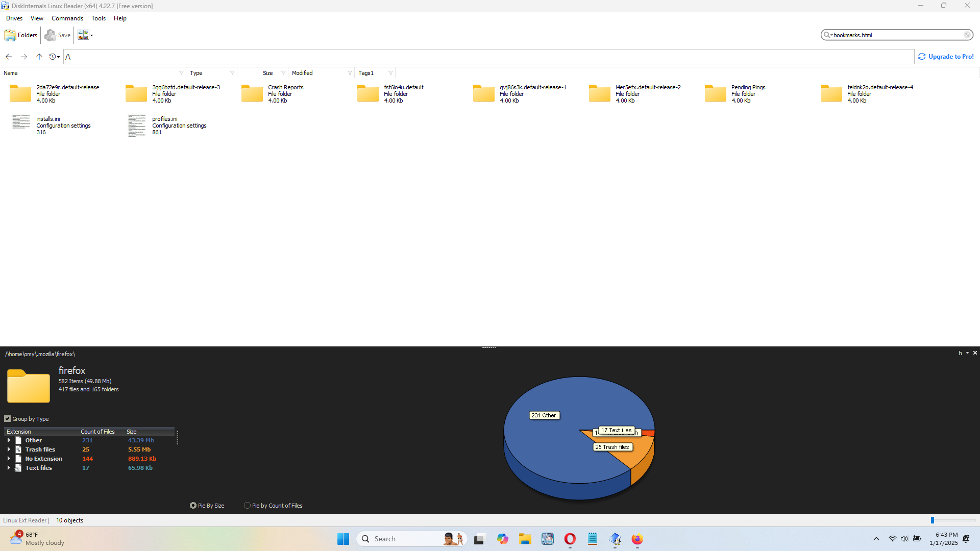This screenshot has width=980, height=551.
Task: Open the Commands menu
Action: 67,18
